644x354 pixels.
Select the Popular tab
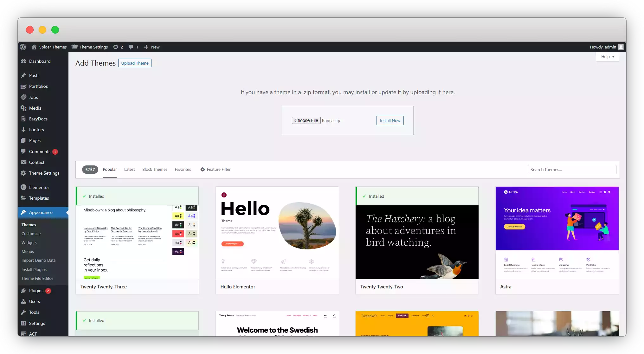coord(110,170)
